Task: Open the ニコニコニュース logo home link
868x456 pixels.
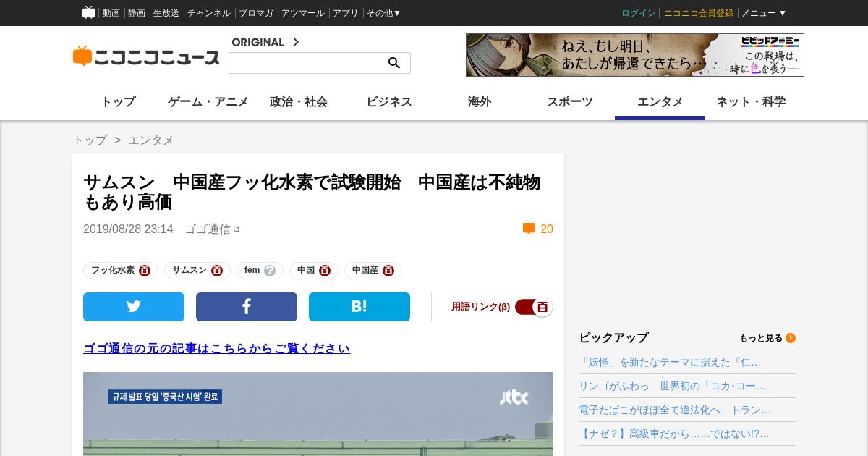Action: coord(146,56)
